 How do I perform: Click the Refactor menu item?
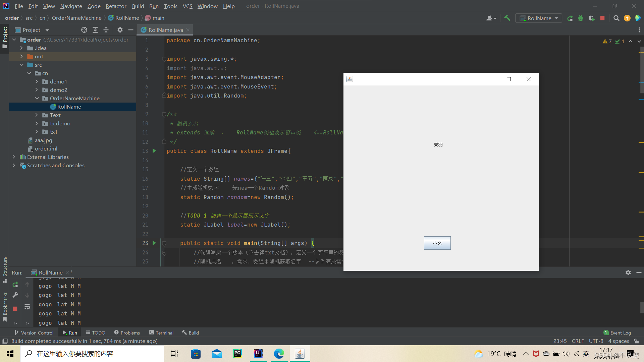coord(116,6)
